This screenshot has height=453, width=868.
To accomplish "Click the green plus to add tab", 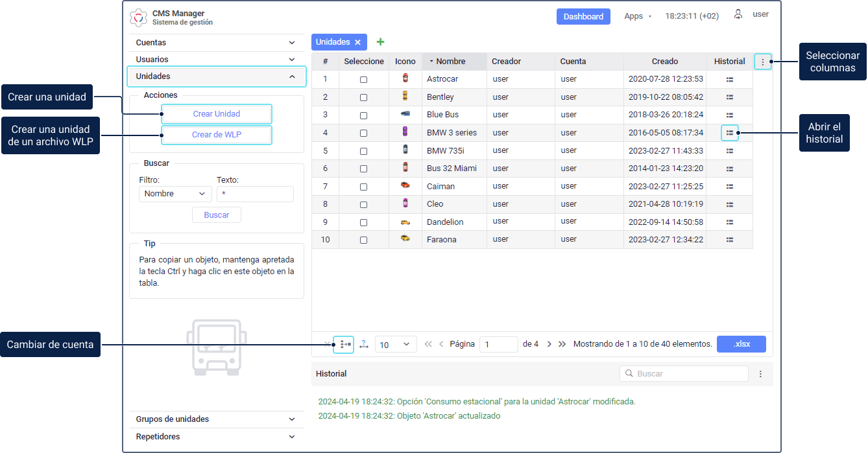I will pyautogui.click(x=380, y=42).
